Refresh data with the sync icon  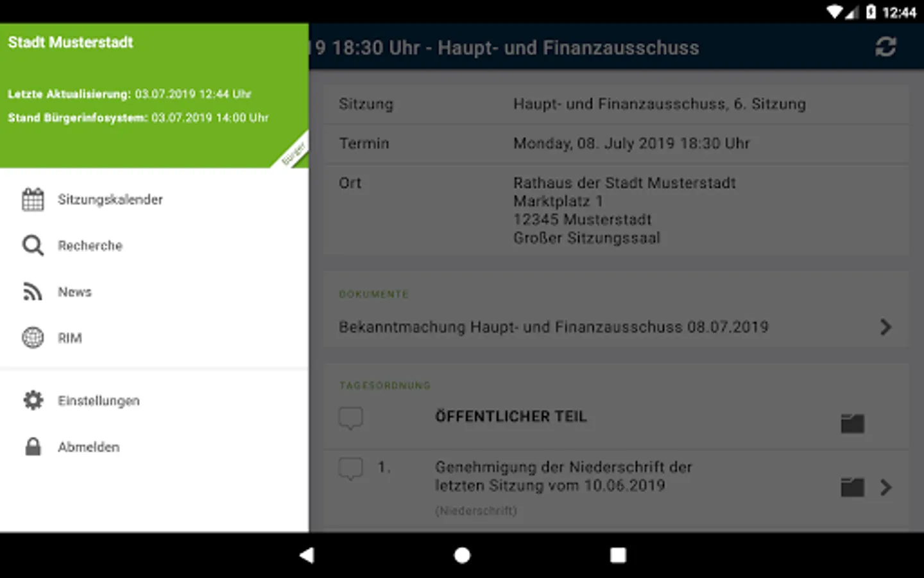886,47
